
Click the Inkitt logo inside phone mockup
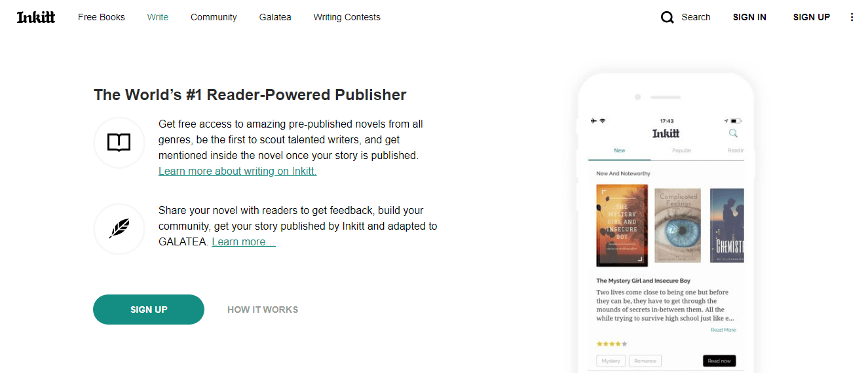point(666,133)
